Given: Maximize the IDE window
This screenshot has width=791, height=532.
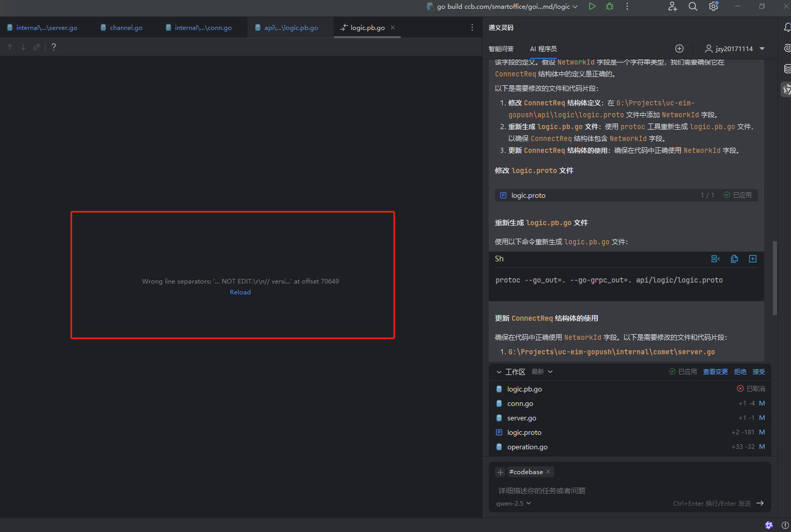Looking at the screenshot, I should point(762,6).
